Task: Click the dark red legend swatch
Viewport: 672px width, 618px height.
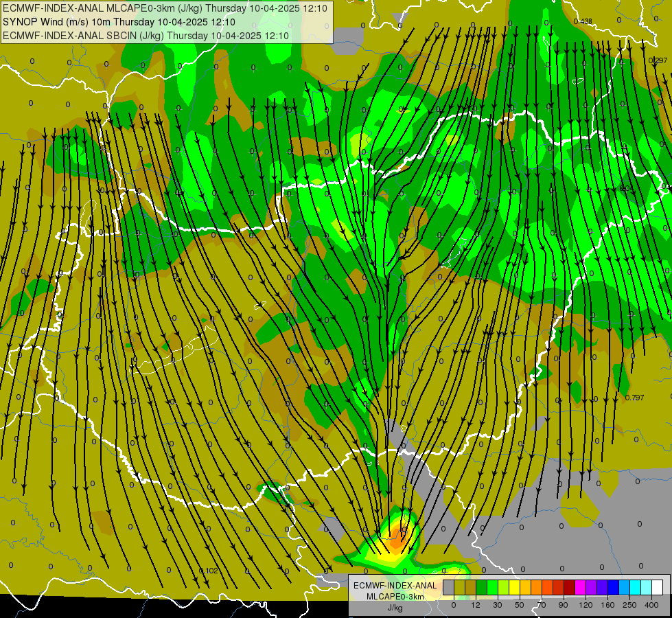Action: pyautogui.click(x=570, y=587)
